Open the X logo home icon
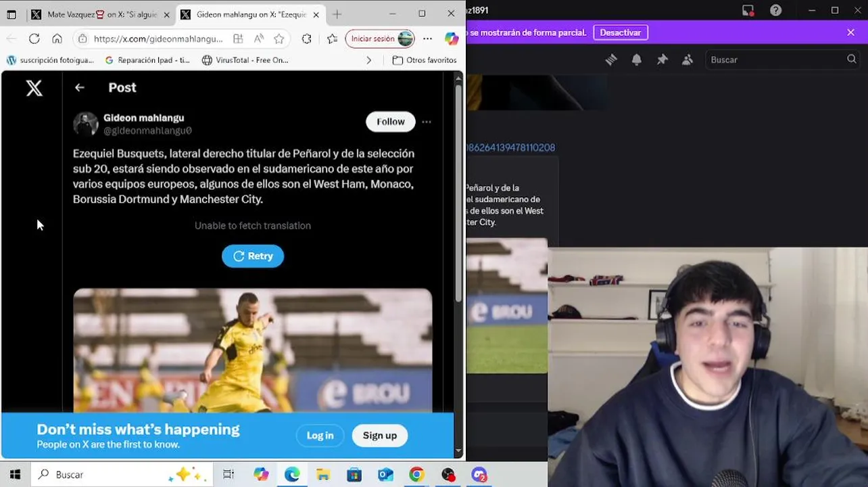The height and width of the screenshot is (487, 868). pos(34,88)
